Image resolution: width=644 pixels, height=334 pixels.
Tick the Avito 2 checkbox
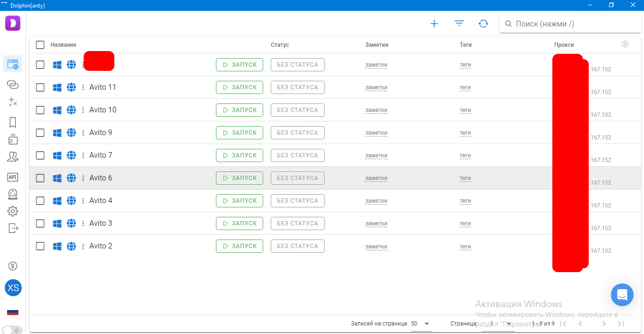click(x=40, y=246)
